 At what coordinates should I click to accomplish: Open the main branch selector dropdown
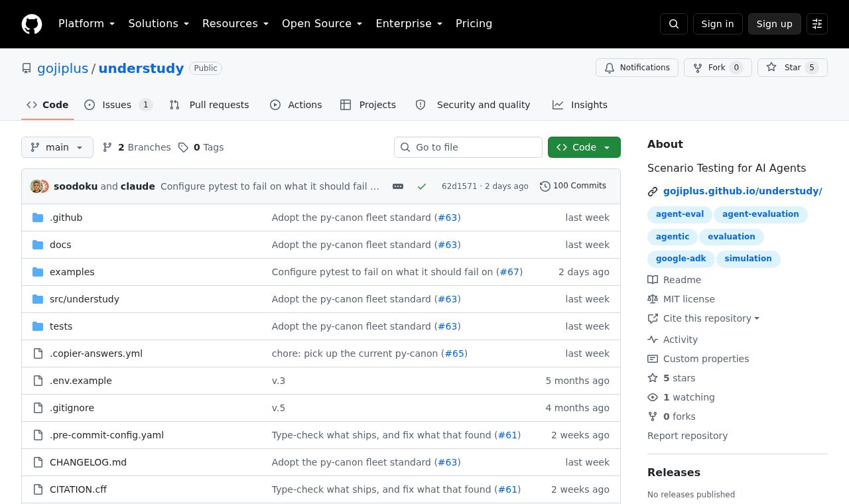[57, 147]
